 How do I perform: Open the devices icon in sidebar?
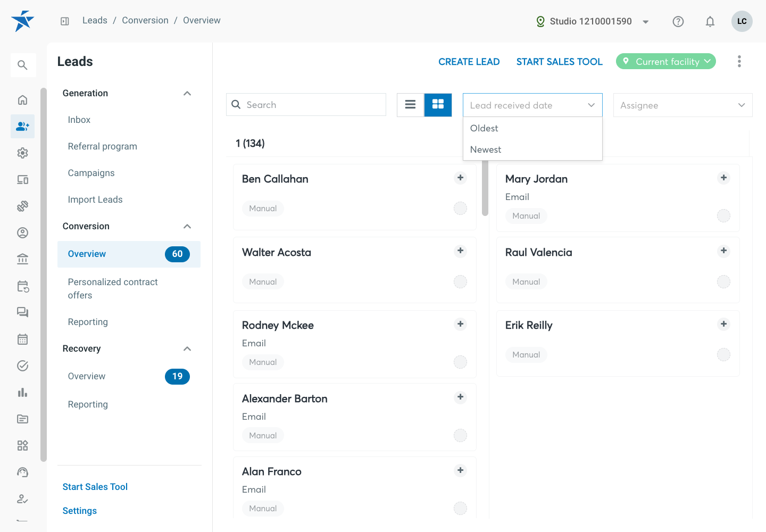22,180
